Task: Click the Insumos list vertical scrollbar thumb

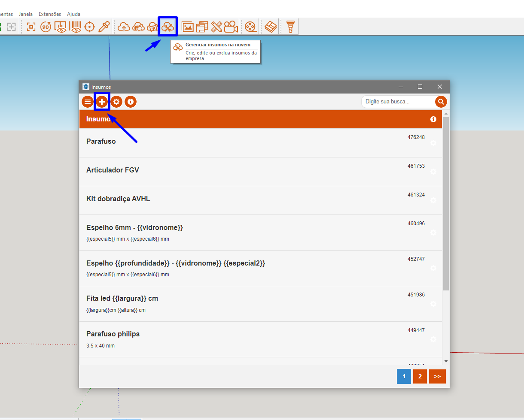Action: [x=446, y=203]
